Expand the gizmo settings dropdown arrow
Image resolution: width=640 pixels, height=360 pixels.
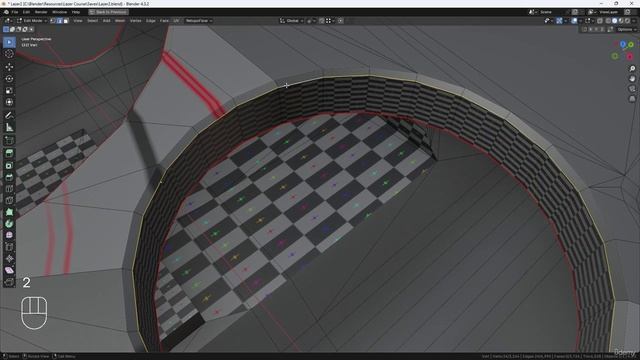(566, 20)
